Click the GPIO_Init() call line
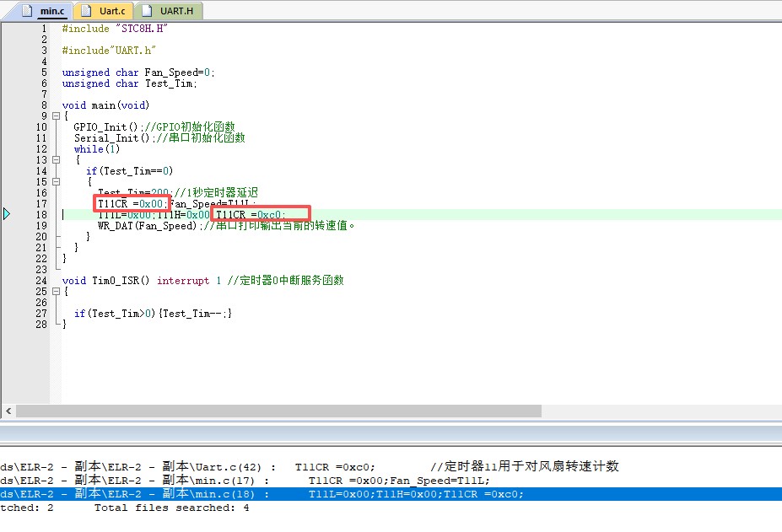Screen dimensions: 782x532 tap(154, 127)
